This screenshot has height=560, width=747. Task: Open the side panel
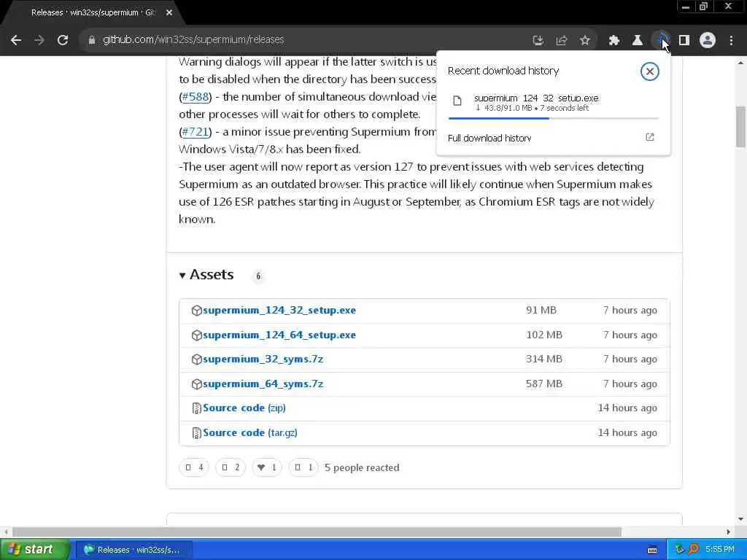click(684, 41)
